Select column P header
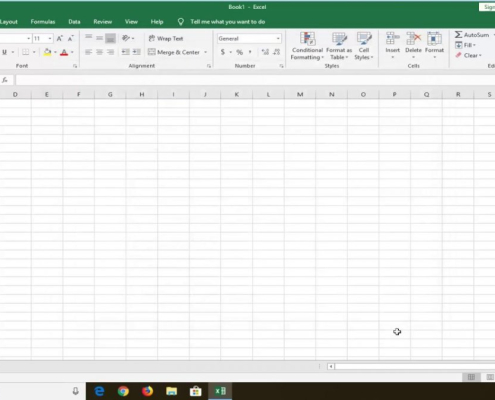The width and height of the screenshot is (495, 400). (395, 94)
